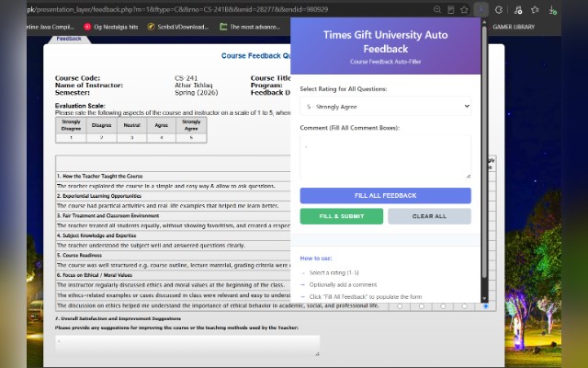
Task: Select rating 3 radio for ethical behavior statement
Action: 443,306
